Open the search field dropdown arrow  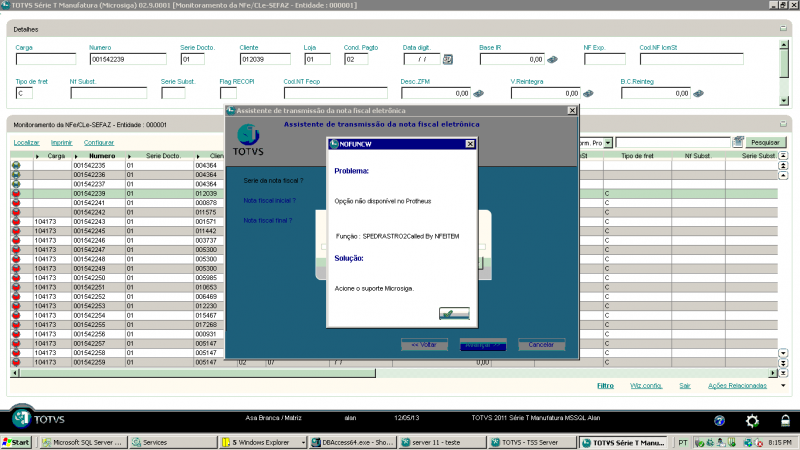click(x=608, y=143)
